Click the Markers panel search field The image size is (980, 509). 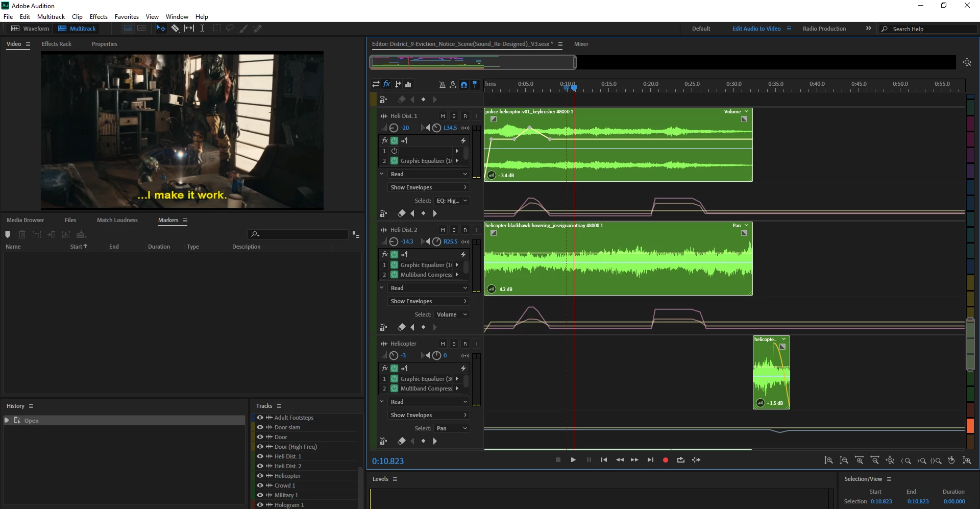[x=298, y=234]
